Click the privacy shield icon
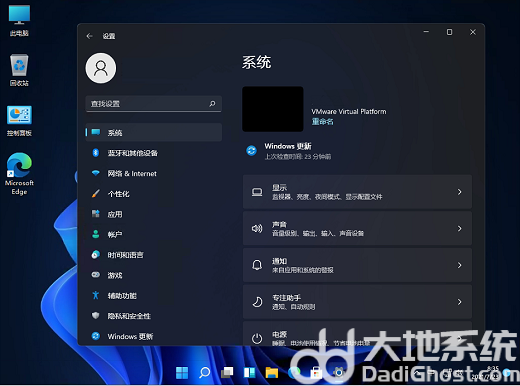 [x=96, y=315]
